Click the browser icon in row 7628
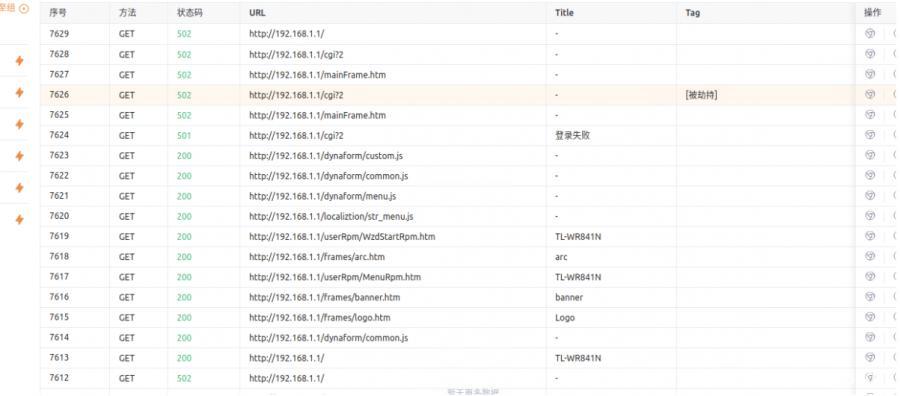Viewport: 900px width, 396px height. (x=870, y=54)
